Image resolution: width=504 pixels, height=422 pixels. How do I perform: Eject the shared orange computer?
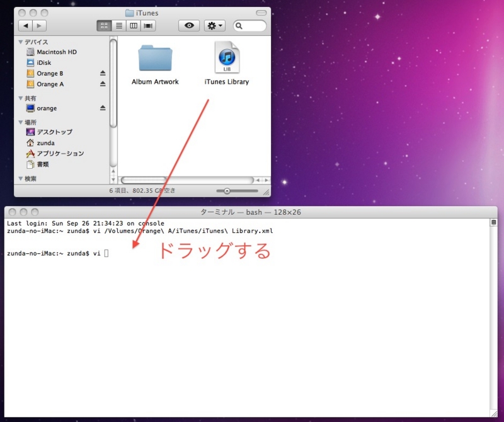click(103, 108)
